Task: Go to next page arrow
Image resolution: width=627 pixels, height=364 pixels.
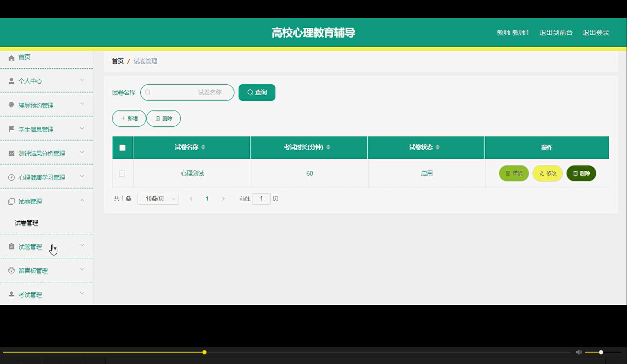Action: 223,199
